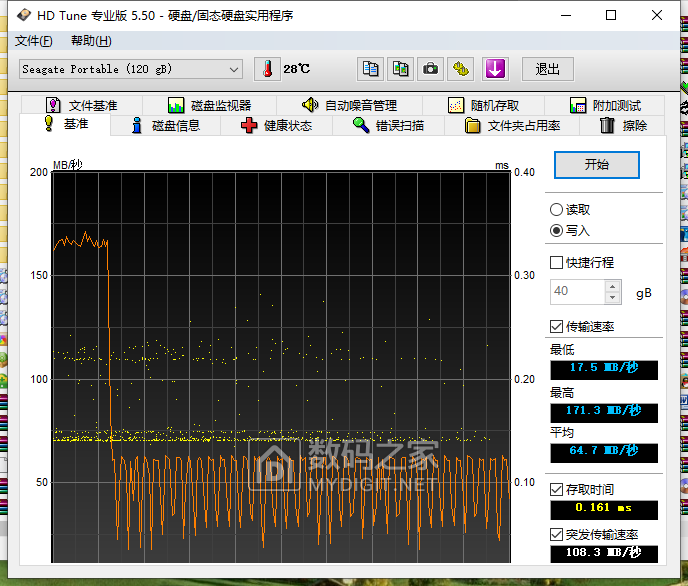This screenshot has height=586, width=688.
Task: Maximize the HD Tune window
Action: (x=611, y=15)
